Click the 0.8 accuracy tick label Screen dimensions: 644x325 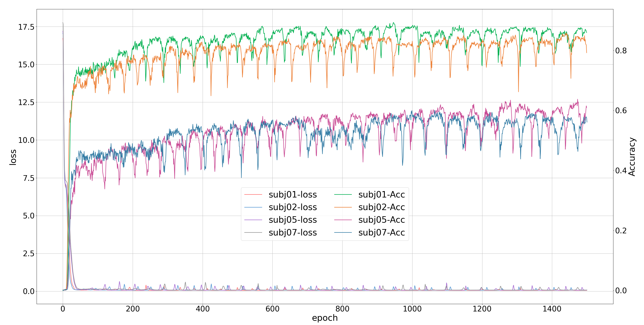[x=621, y=51]
